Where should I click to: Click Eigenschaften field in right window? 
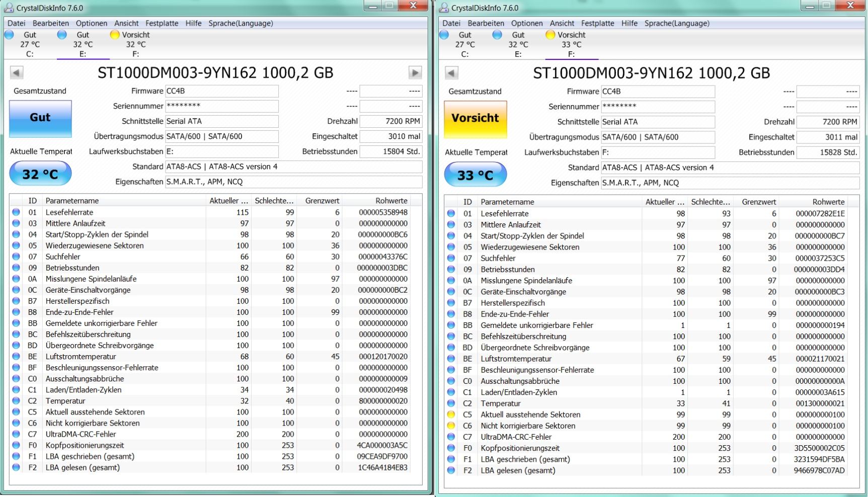pos(730,183)
